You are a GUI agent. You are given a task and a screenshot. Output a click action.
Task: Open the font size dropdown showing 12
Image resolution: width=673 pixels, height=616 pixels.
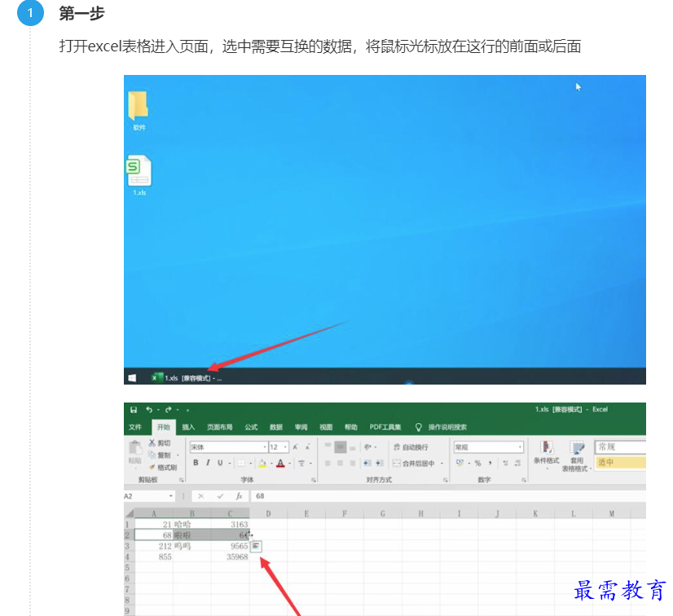pyautogui.click(x=285, y=447)
